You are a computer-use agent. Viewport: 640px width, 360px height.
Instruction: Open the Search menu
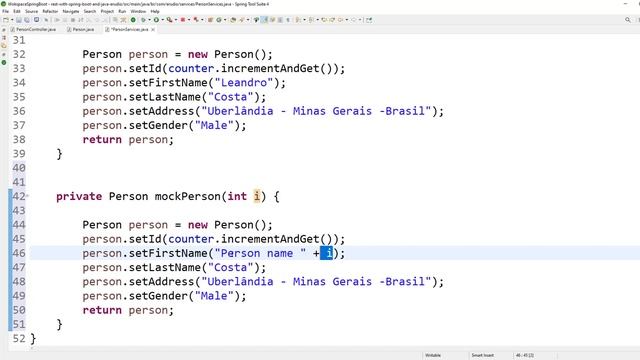[x=90, y=11]
